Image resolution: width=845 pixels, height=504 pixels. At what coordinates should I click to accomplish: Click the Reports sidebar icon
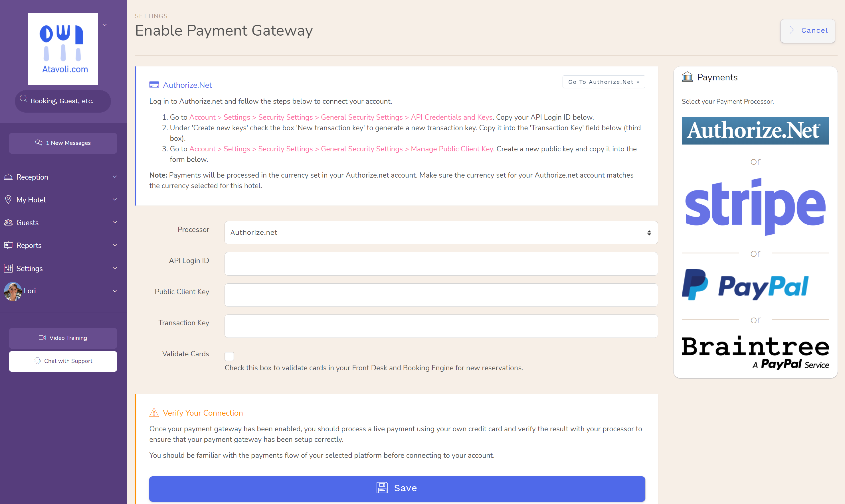[9, 245]
